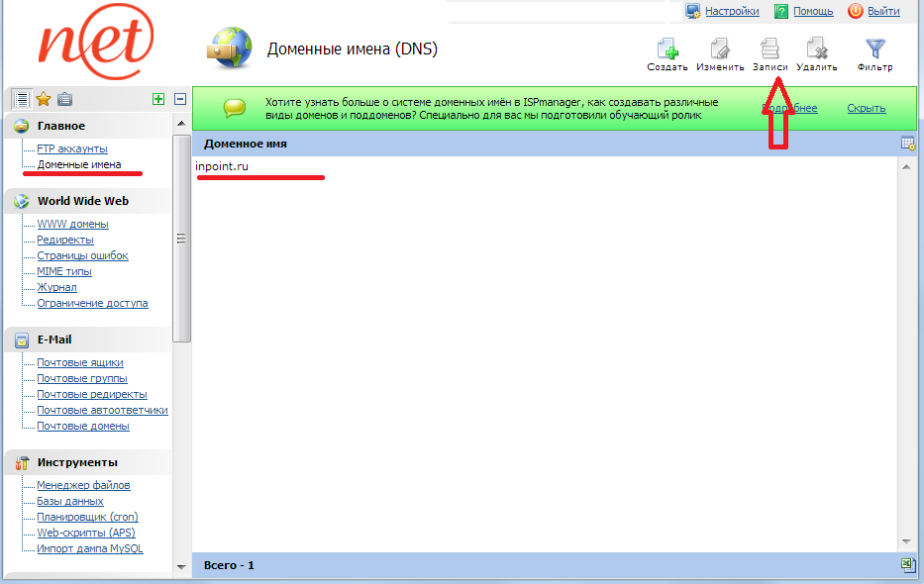Select the inpoint.ru domain row
Screen dimensions: 924x584
click(x=222, y=166)
